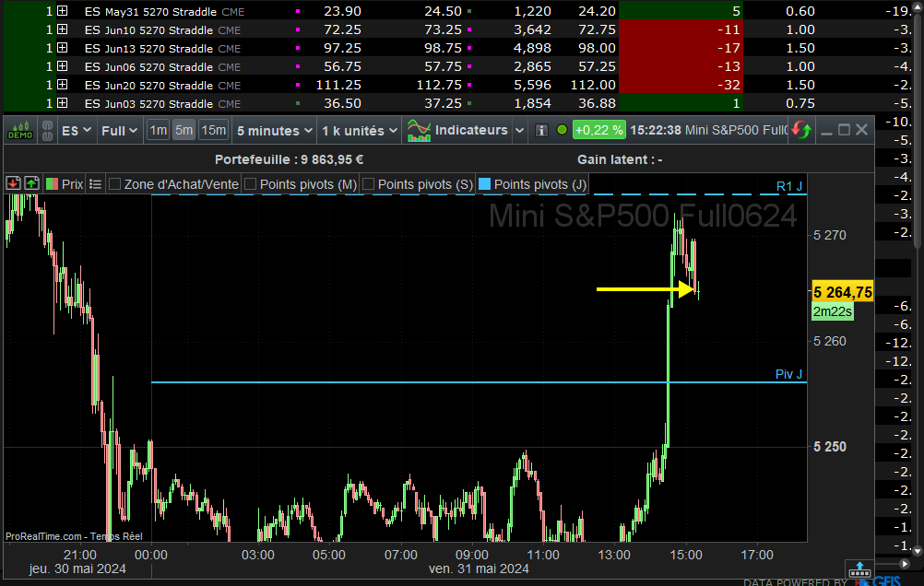Click the ven. 31 mai 2024 date label
Screen dimensions: 924x586
[x=479, y=568]
